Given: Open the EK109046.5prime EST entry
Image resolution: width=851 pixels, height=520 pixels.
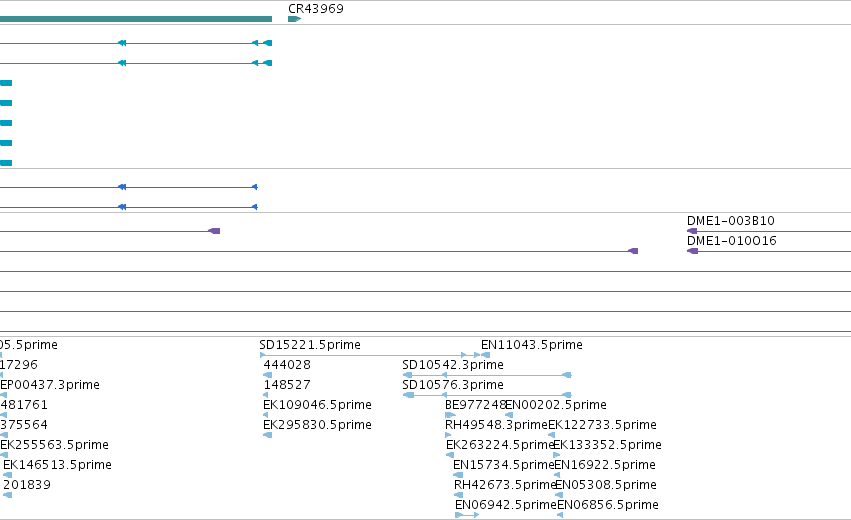Looking at the screenshot, I should [x=317, y=405].
